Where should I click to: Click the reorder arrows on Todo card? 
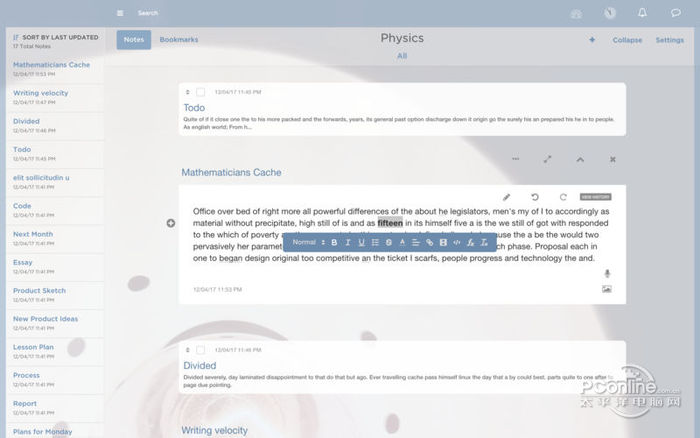[188, 92]
